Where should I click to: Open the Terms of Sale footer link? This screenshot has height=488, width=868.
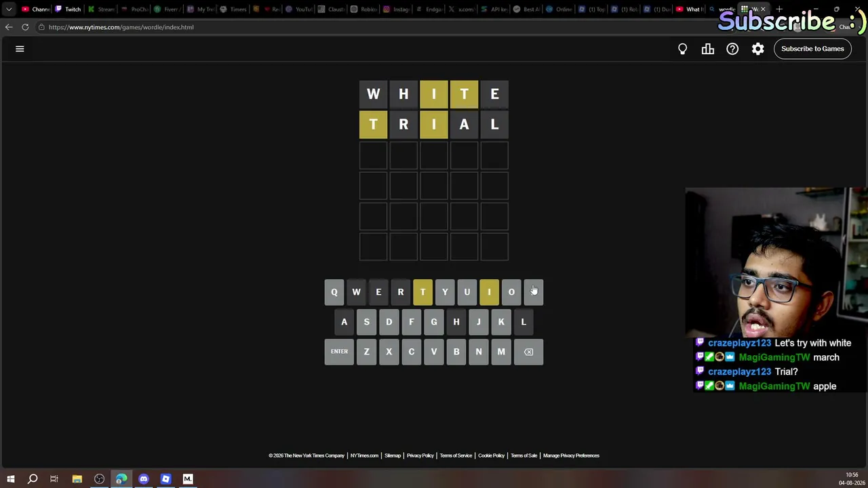pos(524,455)
